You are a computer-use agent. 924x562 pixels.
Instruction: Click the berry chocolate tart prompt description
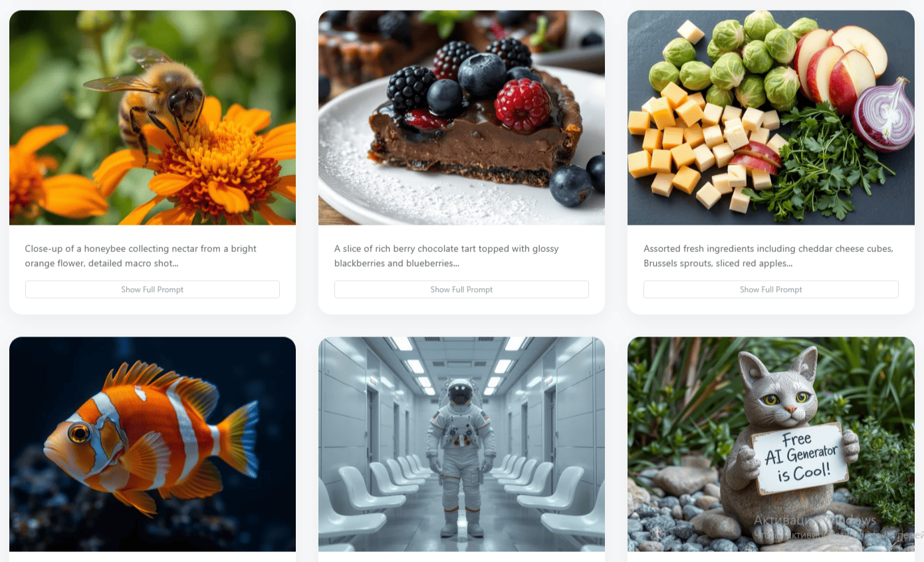[x=447, y=256]
